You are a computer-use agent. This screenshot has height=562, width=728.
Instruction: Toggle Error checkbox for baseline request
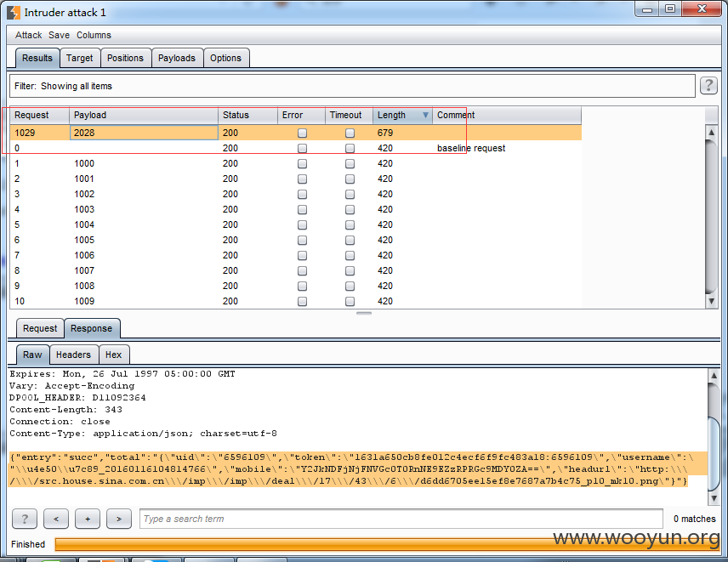[x=302, y=149]
